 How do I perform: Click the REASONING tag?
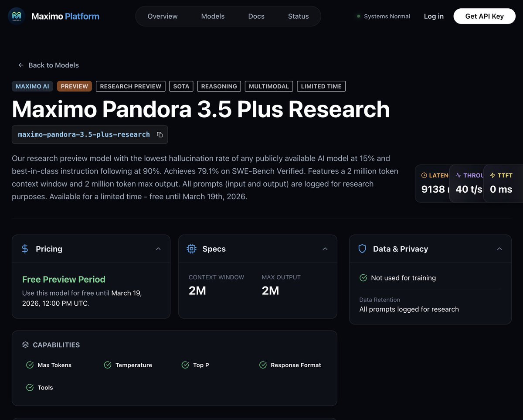[x=219, y=86]
